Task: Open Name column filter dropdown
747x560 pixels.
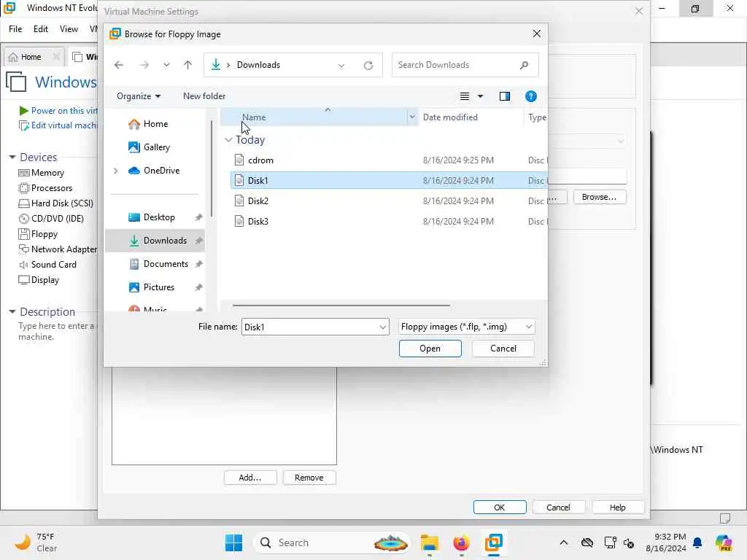Action: 412,117
